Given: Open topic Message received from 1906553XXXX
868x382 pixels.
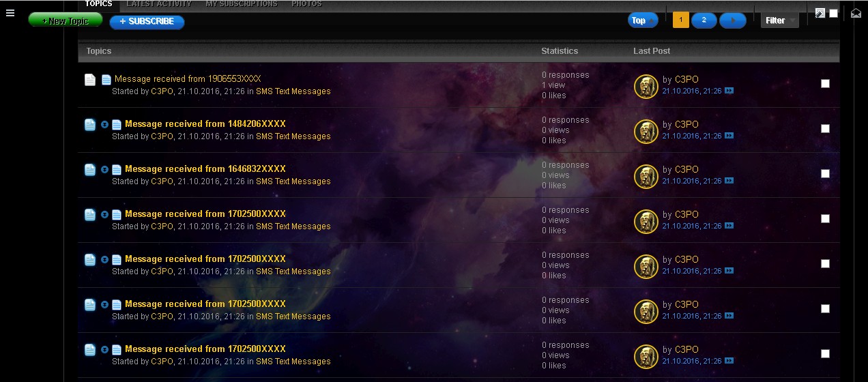Looking at the screenshot, I should (x=188, y=79).
